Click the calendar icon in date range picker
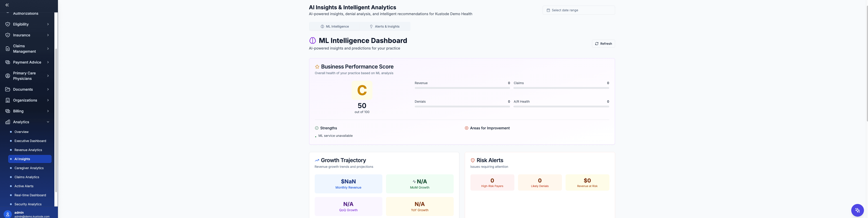 (548, 10)
